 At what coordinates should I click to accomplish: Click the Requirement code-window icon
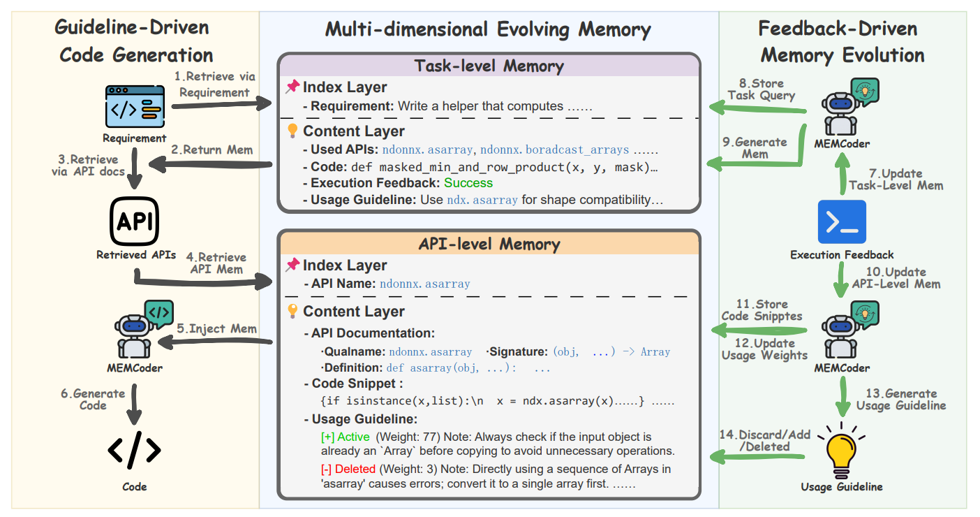coord(135,107)
